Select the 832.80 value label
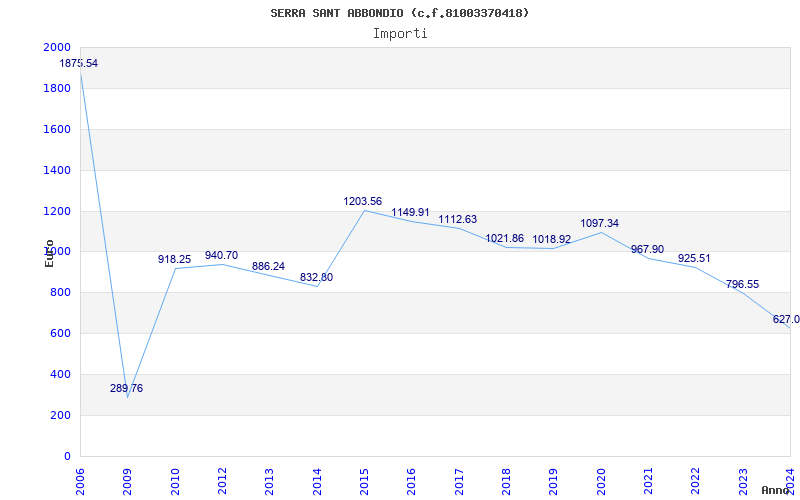The width and height of the screenshot is (800, 500). [x=316, y=278]
